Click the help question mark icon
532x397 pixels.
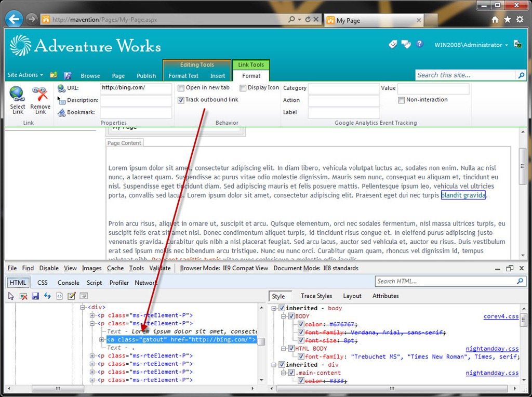pyautogui.click(x=420, y=44)
